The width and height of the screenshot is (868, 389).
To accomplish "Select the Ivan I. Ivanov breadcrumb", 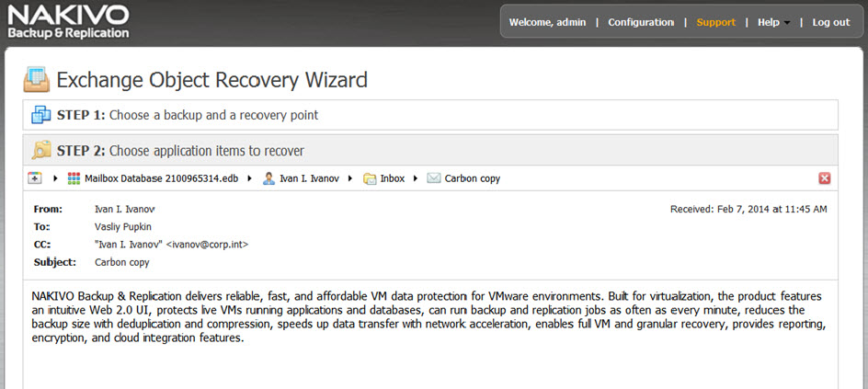I will tap(310, 178).
